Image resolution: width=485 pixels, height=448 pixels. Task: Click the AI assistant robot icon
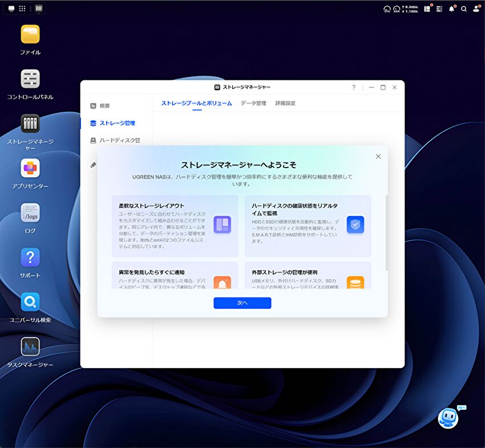click(x=448, y=418)
